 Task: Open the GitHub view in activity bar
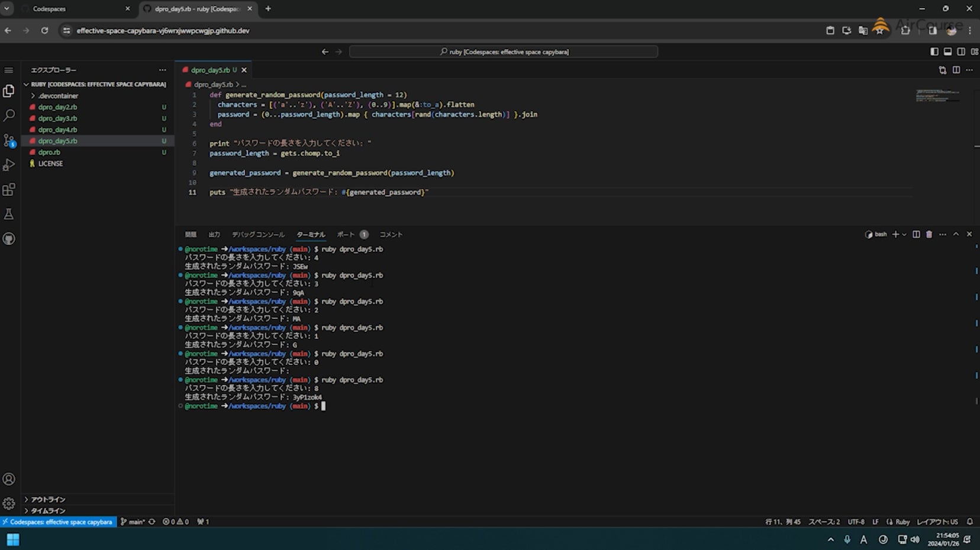(x=9, y=239)
